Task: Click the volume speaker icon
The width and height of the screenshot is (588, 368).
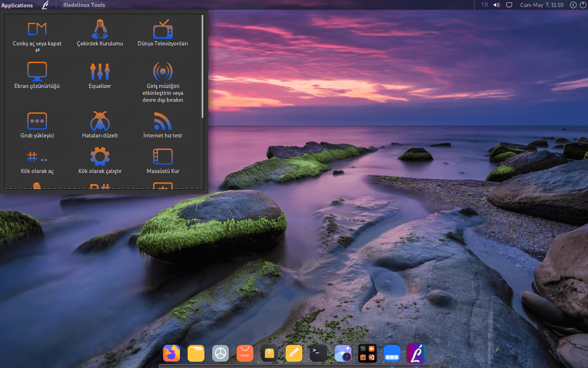Action: pyautogui.click(x=497, y=5)
